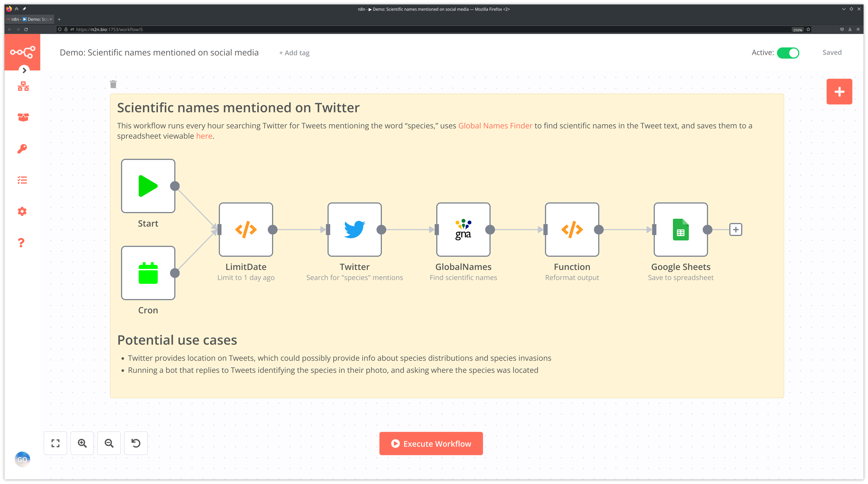This screenshot has height=484, width=868.
Task: Add a node after Google Sheets via the plus connector
Action: pos(736,230)
